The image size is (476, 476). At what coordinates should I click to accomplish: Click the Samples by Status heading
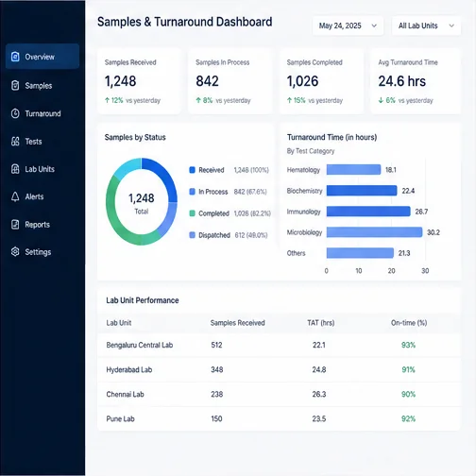(x=135, y=137)
